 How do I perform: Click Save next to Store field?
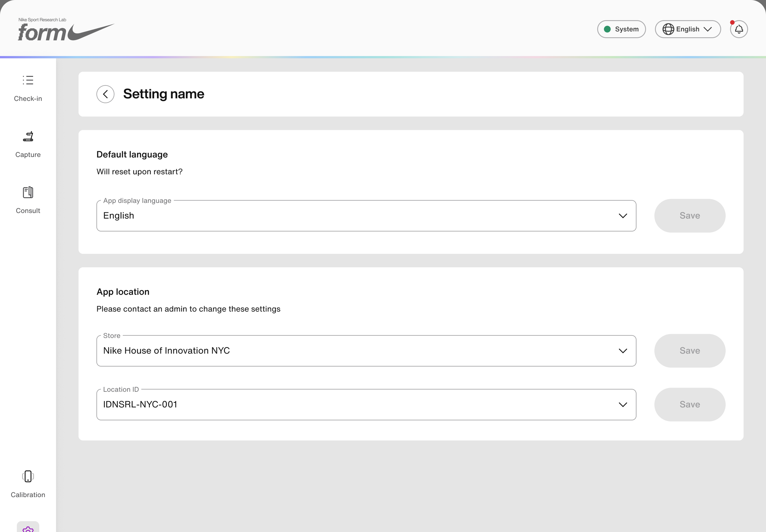point(690,351)
